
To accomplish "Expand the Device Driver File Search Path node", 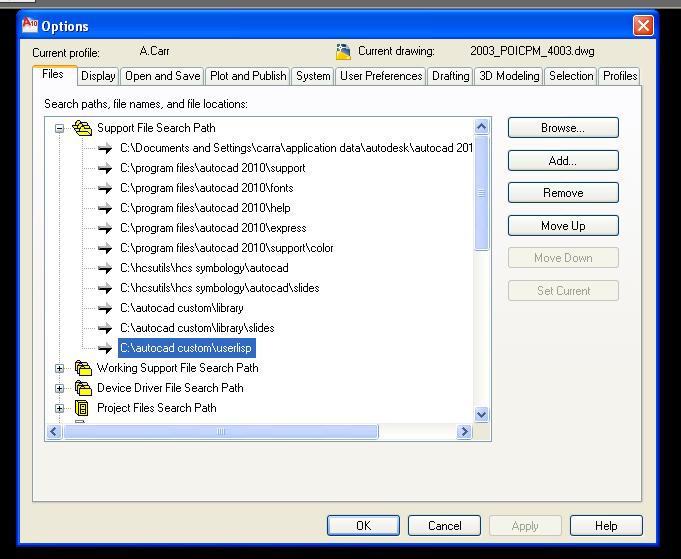I will (x=60, y=388).
